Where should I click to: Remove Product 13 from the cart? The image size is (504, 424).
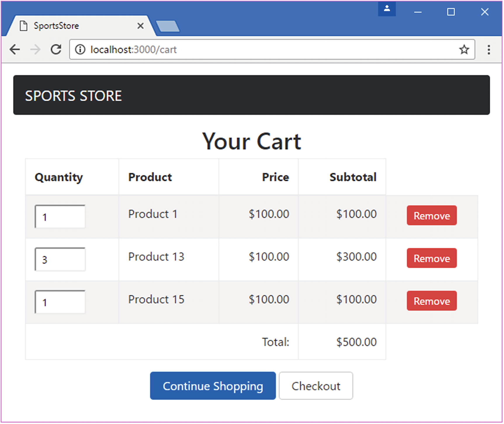pyautogui.click(x=432, y=258)
